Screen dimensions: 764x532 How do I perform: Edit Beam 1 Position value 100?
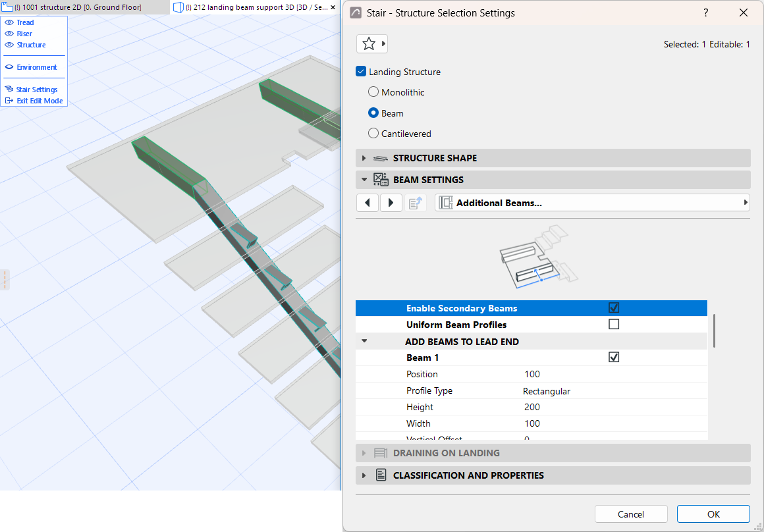click(532, 374)
